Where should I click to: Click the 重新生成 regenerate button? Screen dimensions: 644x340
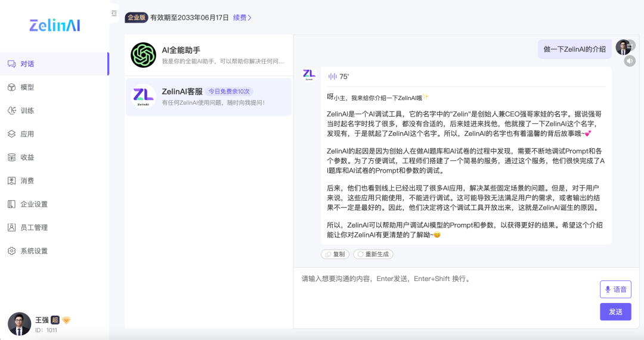(x=373, y=254)
